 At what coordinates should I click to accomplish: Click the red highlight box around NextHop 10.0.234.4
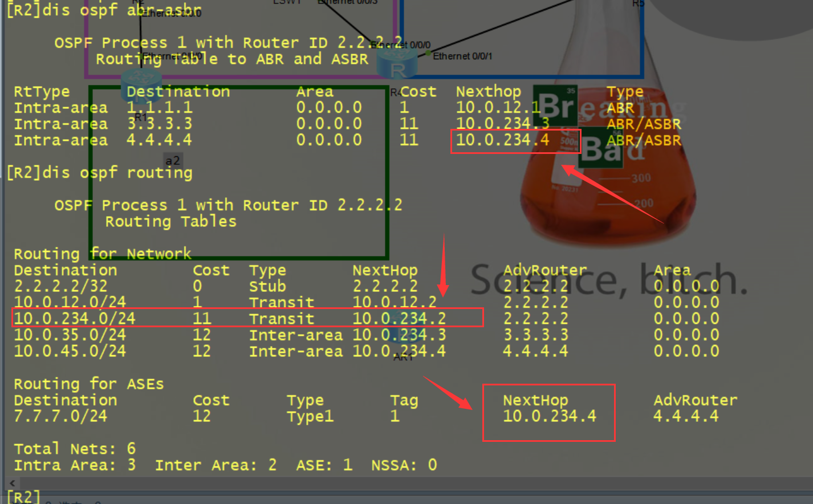(548, 412)
